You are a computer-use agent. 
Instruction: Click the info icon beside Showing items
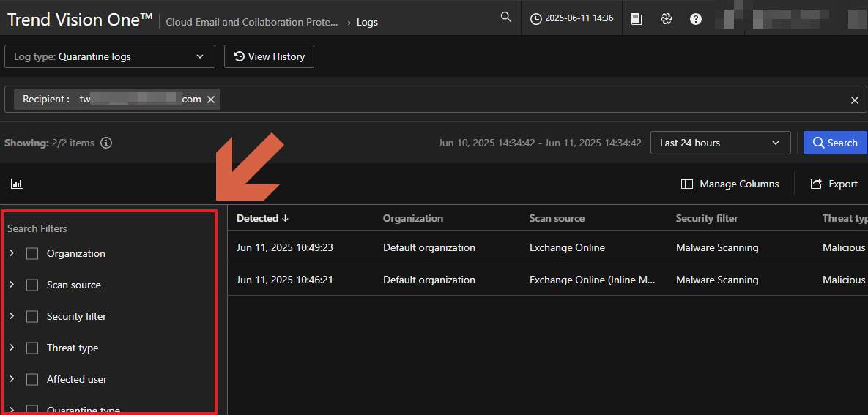coord(106,143)
